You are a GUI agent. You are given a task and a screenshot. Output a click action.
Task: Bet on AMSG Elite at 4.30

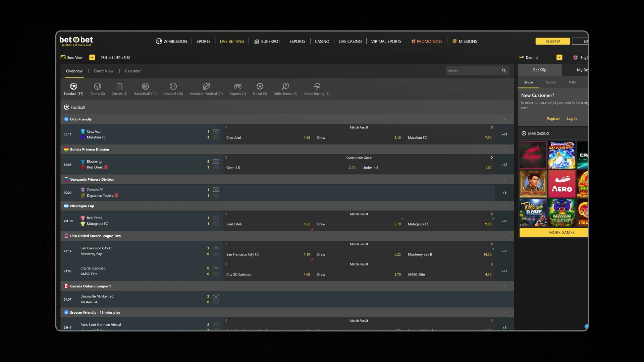point(449,274)
